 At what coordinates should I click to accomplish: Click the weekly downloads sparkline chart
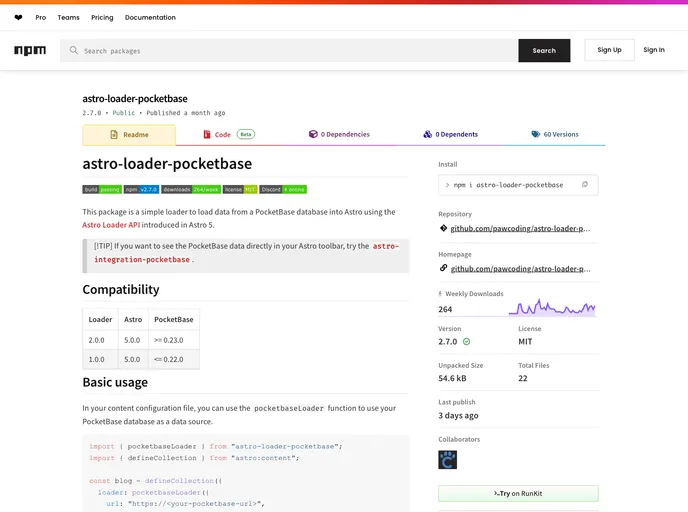pos(552,307)
